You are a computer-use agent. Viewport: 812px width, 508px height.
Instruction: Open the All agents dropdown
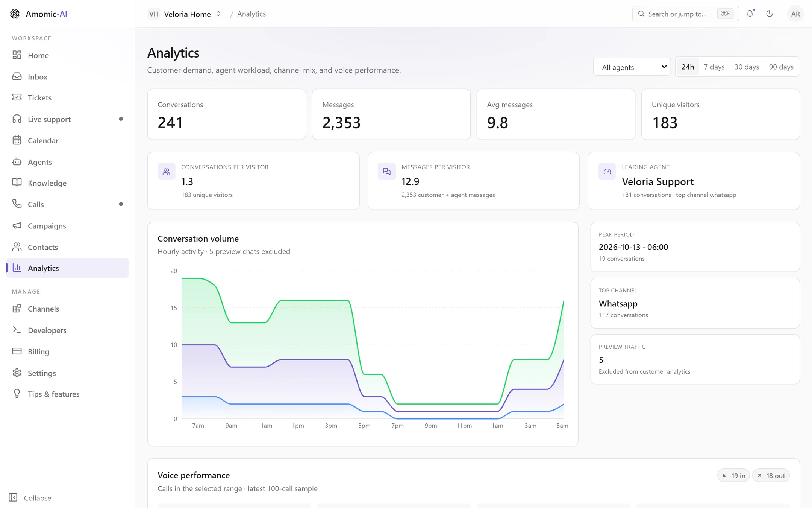pos(632,67)
